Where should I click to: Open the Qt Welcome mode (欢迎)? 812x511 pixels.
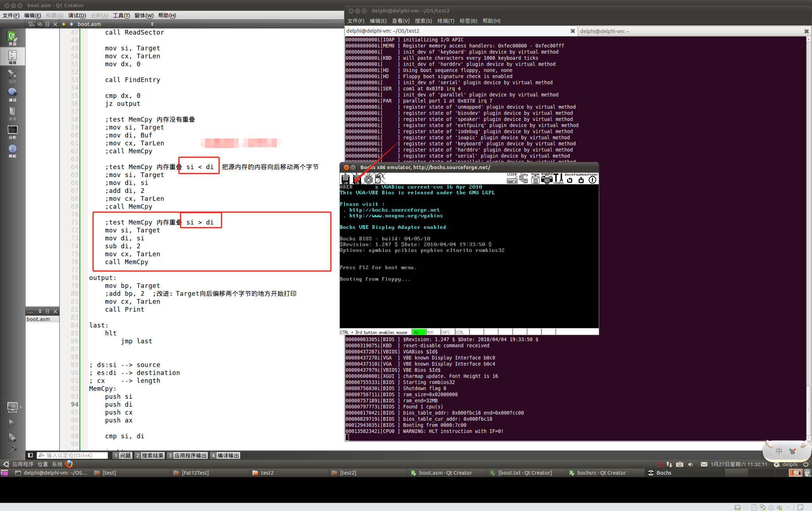click(12, 38)
